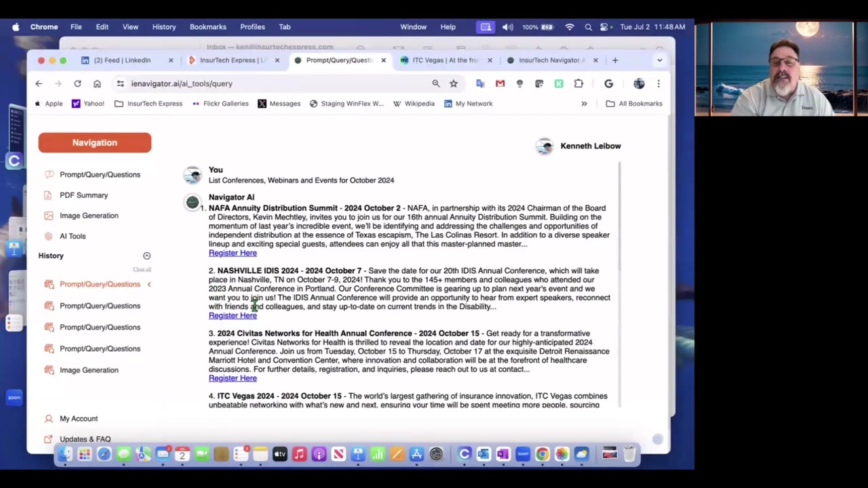Image resolution: width=868 pixels, height=488 pixels.
Task: Open the Profiles menu
Action: [x=252, y=27]
